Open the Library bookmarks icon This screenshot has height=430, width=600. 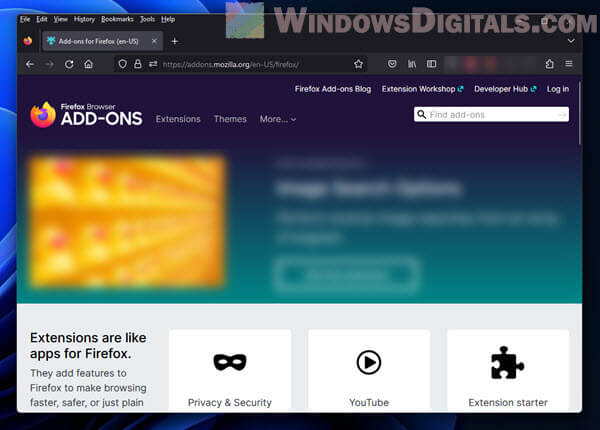click(x=412, y=64)
